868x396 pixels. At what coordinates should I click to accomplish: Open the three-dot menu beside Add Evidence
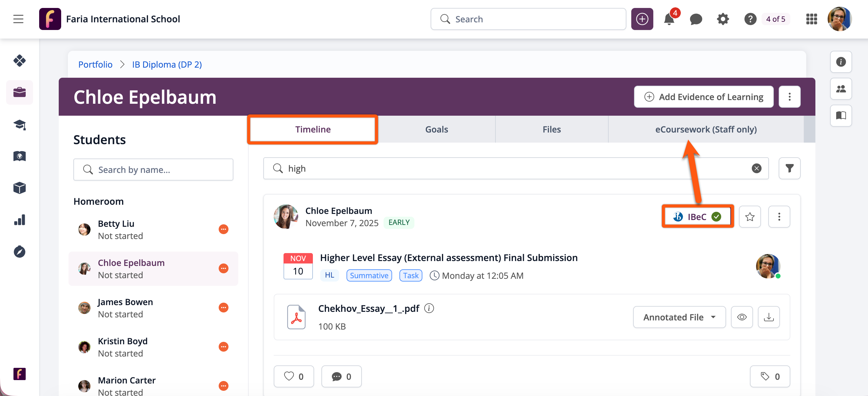[x=789, y=97]
